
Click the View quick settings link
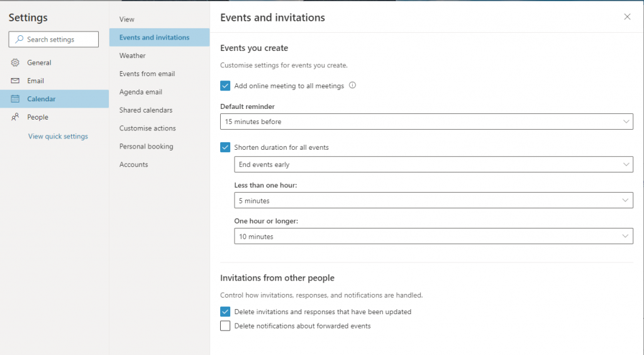58,136
